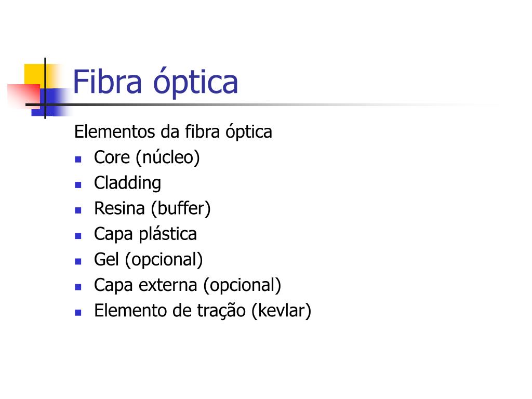Click the bullet marker before Capa plástica

point(78,236)
